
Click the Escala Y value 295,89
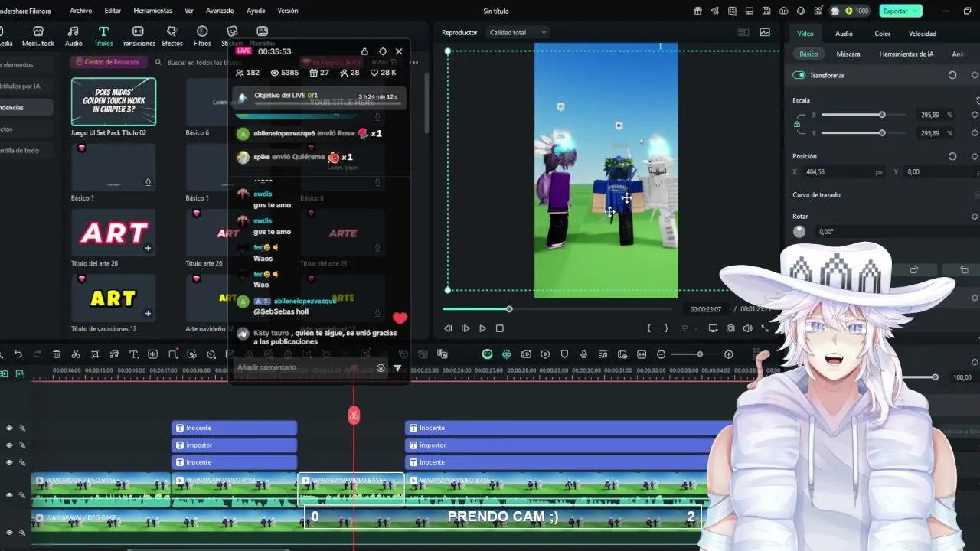pyautogui.click(x=930, y=133)
